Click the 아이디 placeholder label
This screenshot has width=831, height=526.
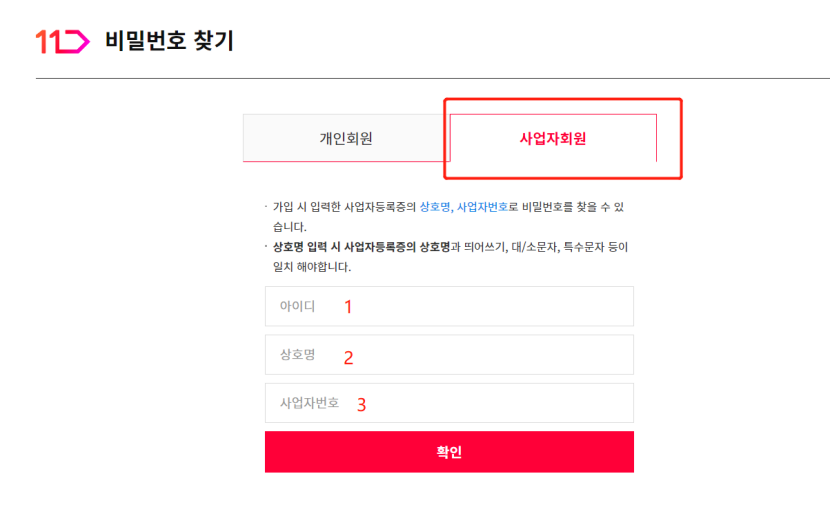(297, 307)
